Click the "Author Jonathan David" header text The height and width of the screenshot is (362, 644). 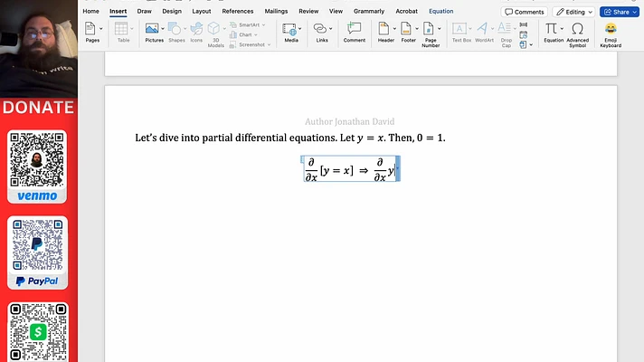point(349,121)
